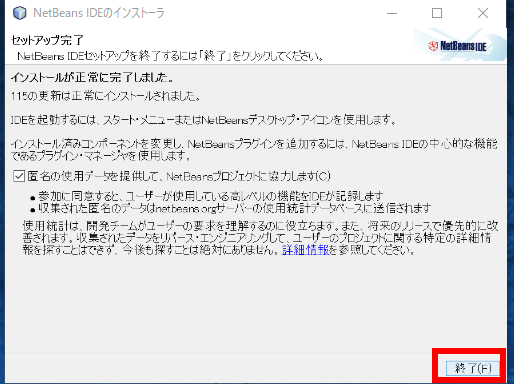Maximize the NetBeans installer window
Image resolution: width=514 pixels, height=384 pixels.
[437, 13]
